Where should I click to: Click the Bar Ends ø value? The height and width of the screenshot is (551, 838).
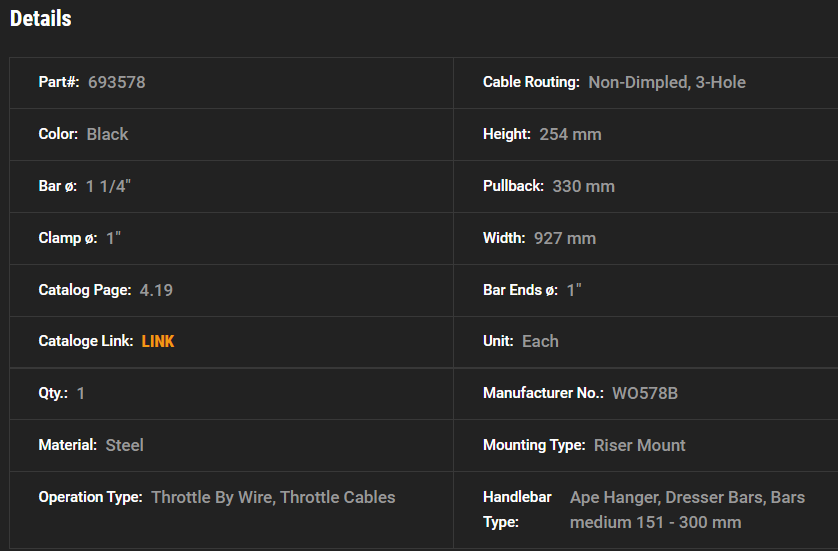coord(574,290)
